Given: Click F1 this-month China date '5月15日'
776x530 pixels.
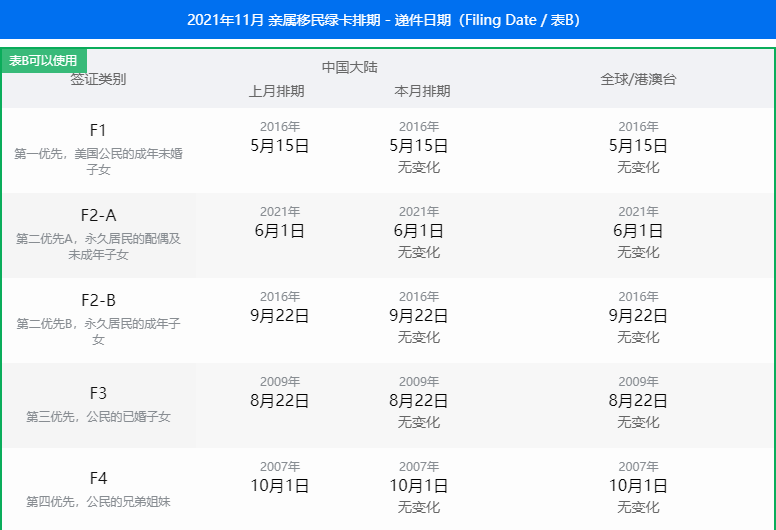Looking at the screenshot, I should tap(419, 146).
